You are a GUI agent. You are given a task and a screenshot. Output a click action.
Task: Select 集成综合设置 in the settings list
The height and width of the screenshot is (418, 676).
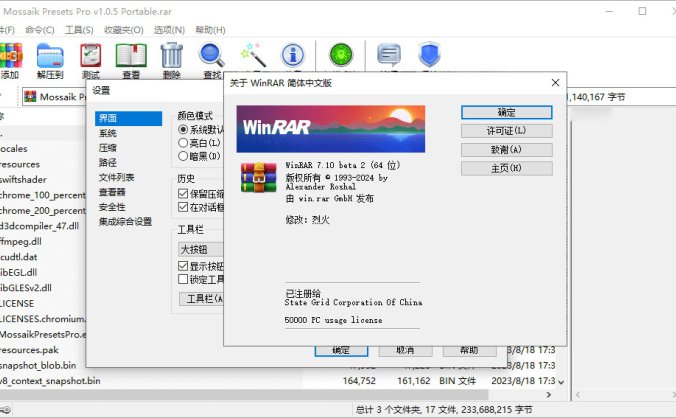click(x=125, y=221)
